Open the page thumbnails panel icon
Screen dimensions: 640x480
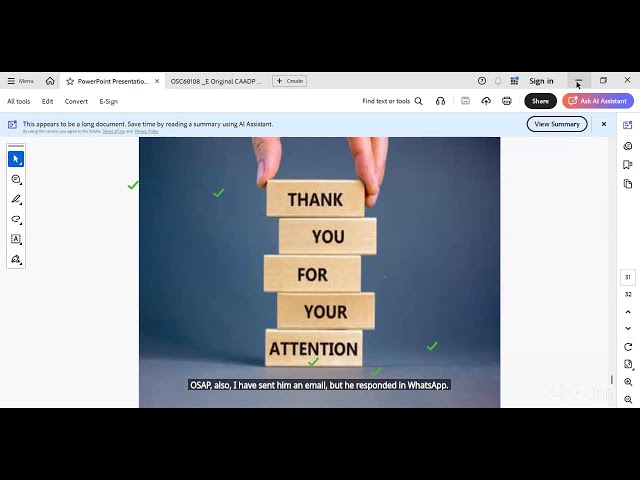point(628,184)
